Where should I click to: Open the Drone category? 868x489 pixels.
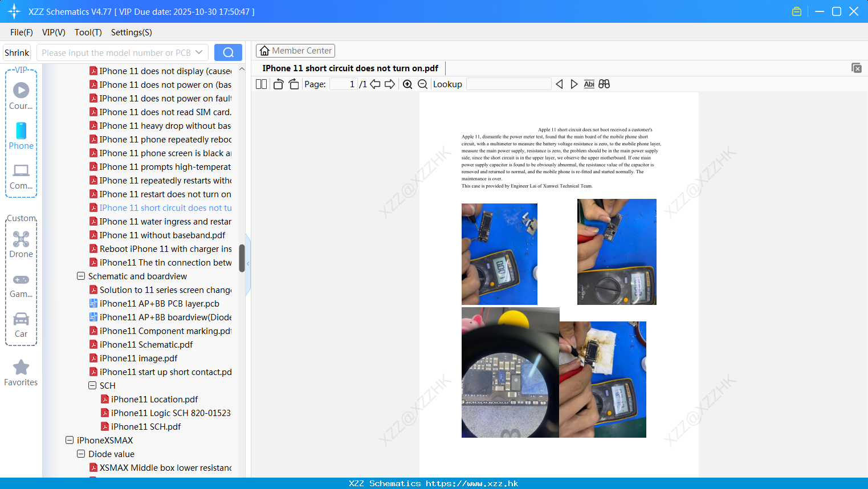21,244
